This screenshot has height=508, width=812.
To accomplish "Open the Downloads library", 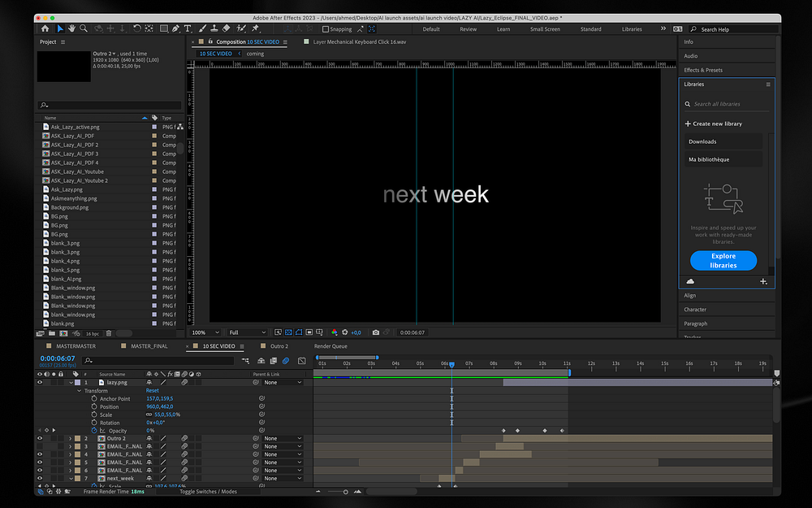I will (723, 141).
